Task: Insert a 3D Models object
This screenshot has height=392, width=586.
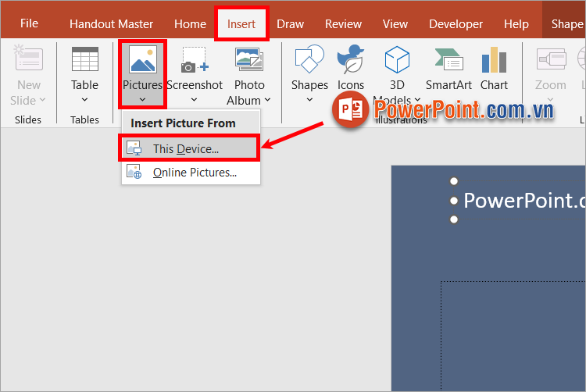Action: point(397,61)
